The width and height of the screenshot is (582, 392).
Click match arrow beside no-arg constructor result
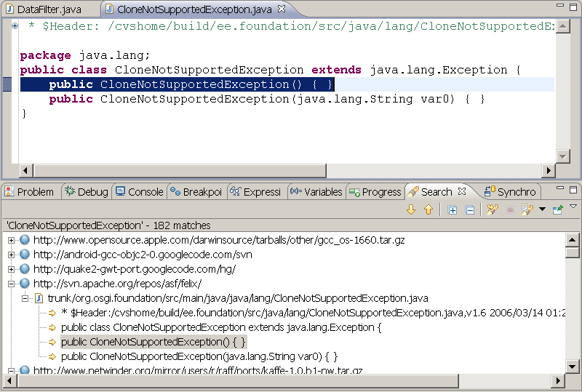(x=52, y=342)
